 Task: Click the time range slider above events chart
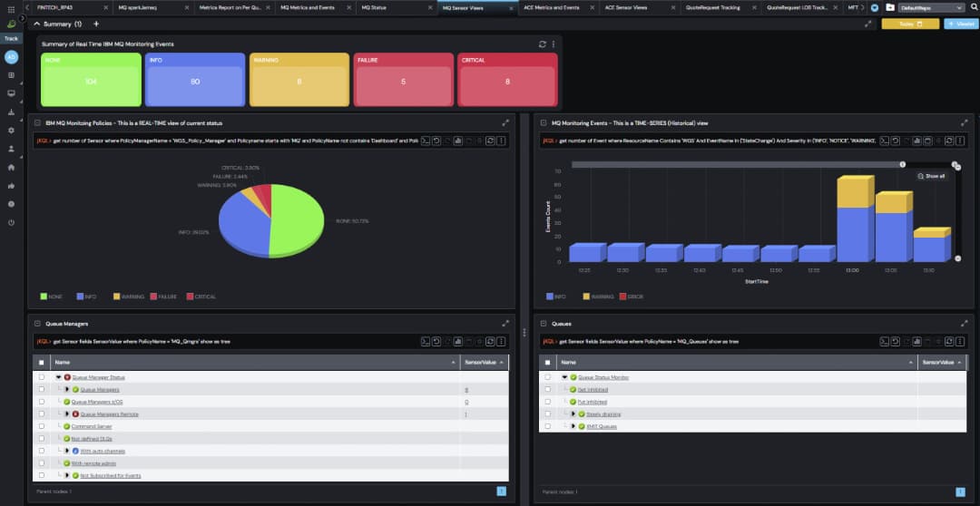737,164
